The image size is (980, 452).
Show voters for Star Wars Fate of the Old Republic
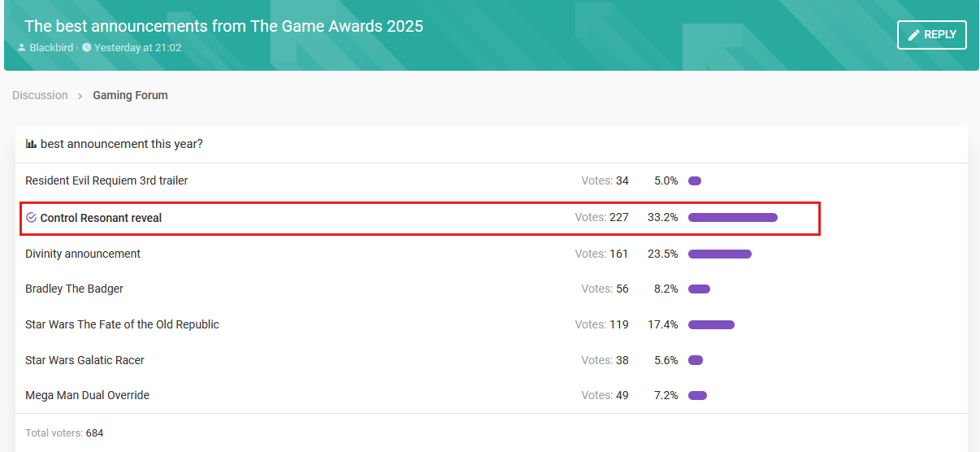click(601, 324)
